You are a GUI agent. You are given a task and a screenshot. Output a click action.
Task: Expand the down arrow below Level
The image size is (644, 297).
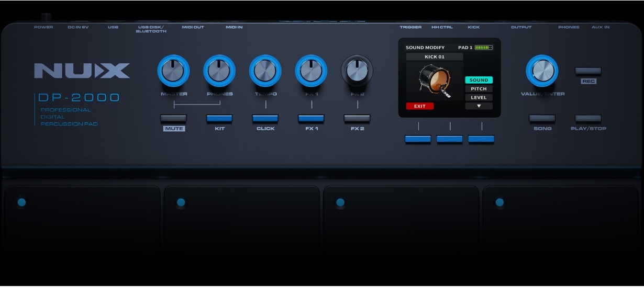479,106
